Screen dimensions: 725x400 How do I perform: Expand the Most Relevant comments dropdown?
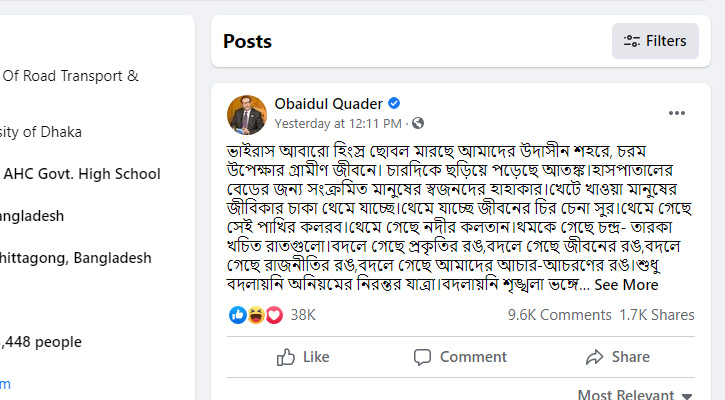pos(633,394)
